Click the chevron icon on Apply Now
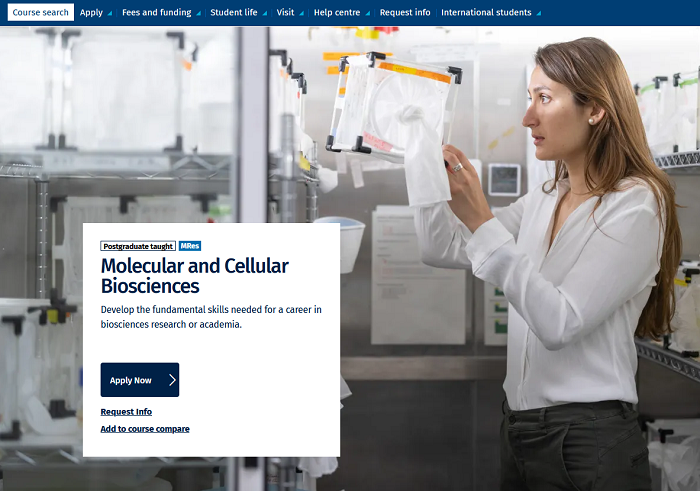 click(172, 380)
